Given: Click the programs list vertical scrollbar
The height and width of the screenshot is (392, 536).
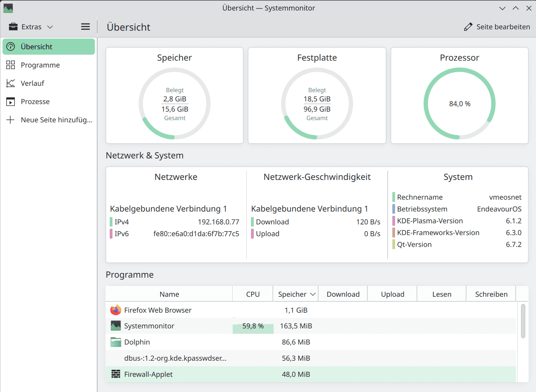Looking at the screenshot, I should [523, 321].
